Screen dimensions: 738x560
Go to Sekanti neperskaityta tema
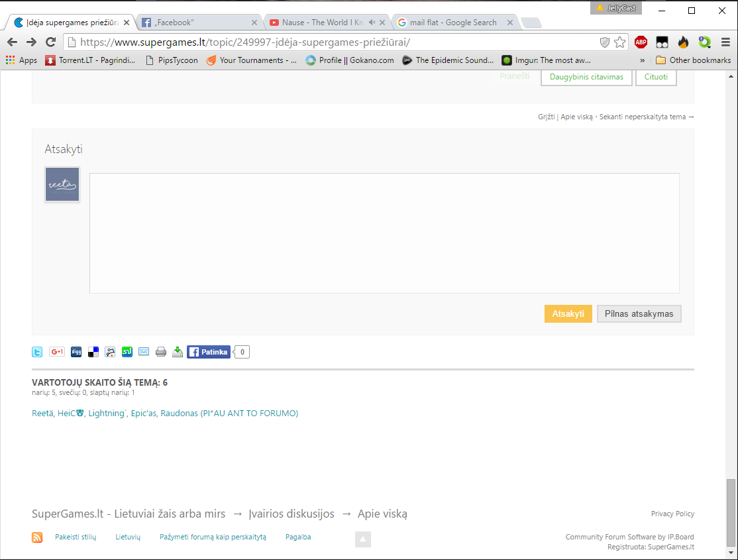(x=646, y=117)
